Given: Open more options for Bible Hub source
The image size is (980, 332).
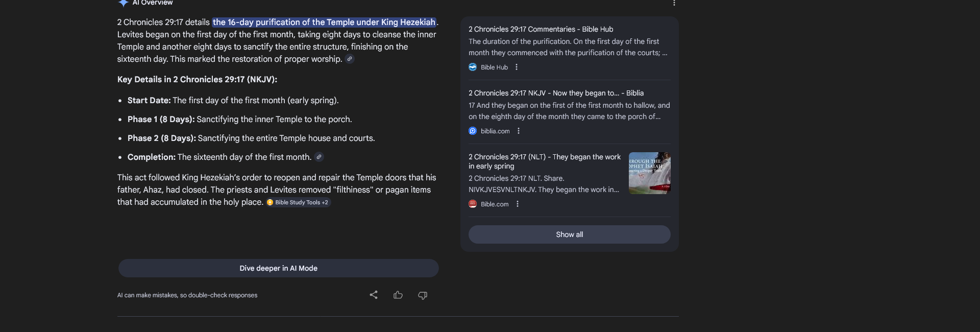Looking at the screenshot, I should click(x=517, y=67).
